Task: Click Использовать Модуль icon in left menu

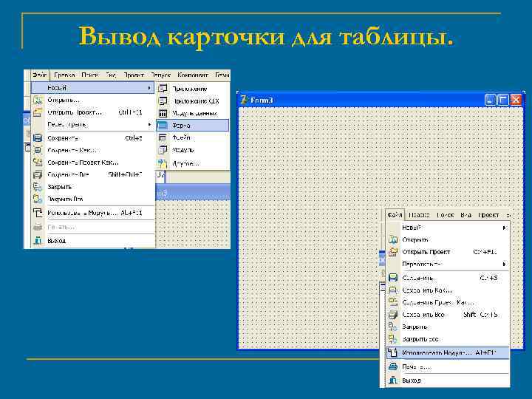Action: 38,213
